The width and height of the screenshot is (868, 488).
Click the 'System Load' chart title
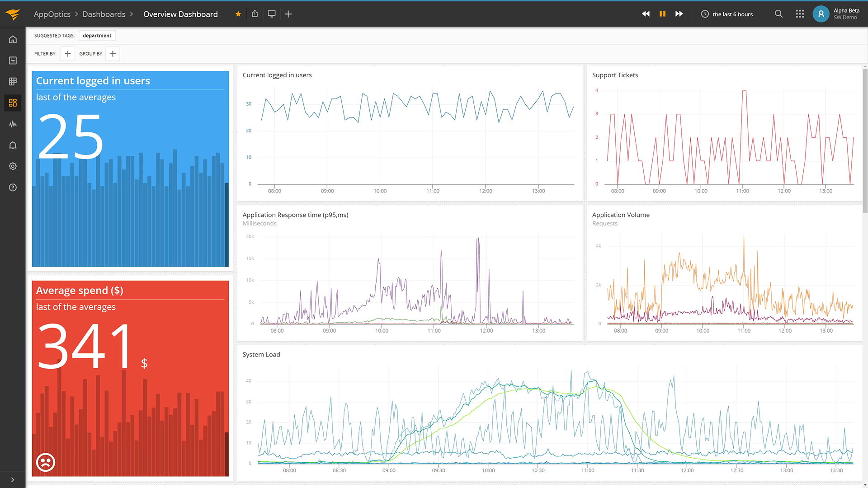click(261, 355)
